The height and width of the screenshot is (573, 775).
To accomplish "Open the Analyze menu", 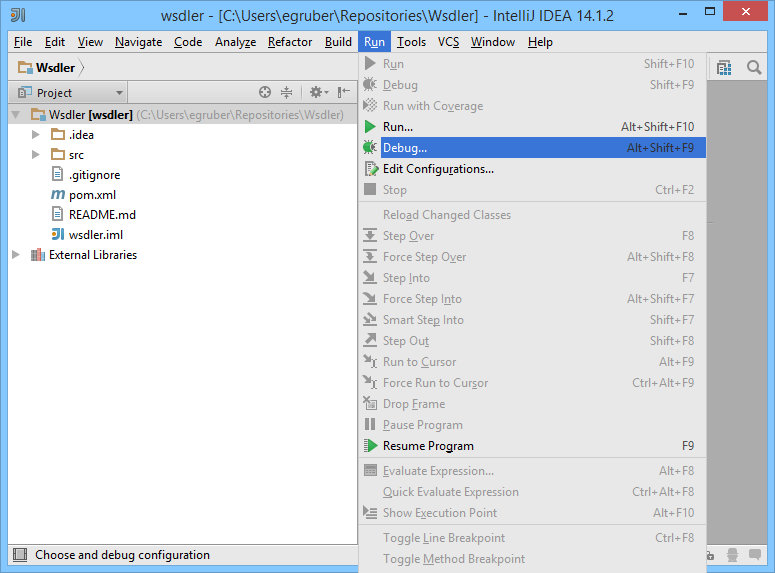I will tap(235, 42).
